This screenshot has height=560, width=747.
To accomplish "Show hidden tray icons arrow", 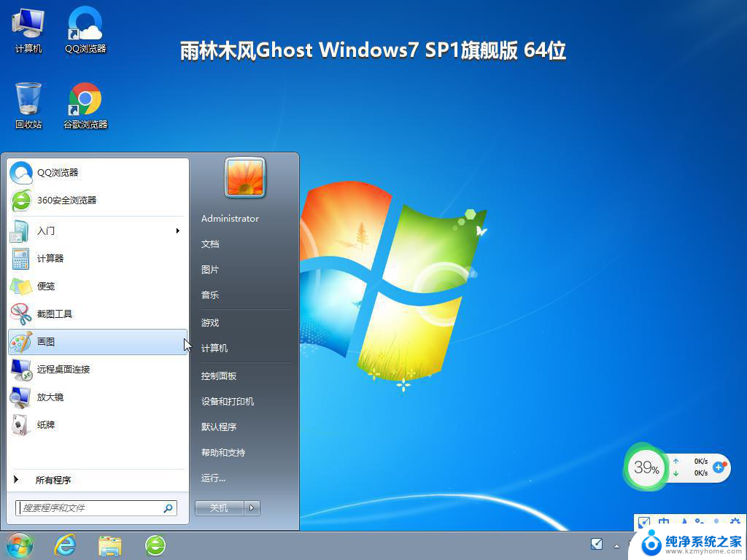I will [617, 545].
